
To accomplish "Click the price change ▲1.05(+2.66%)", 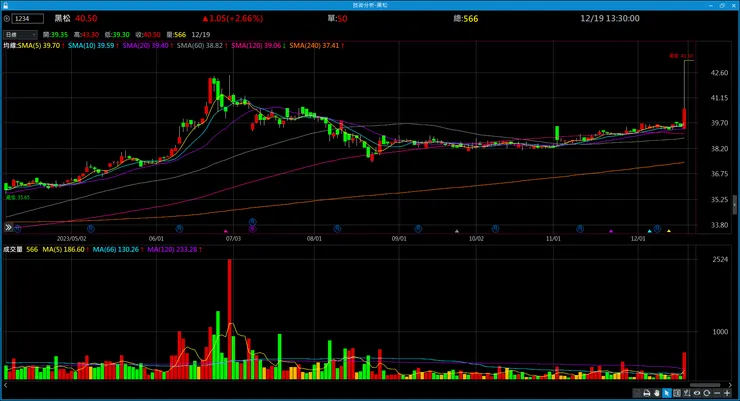I will click(x=233, y=18).
